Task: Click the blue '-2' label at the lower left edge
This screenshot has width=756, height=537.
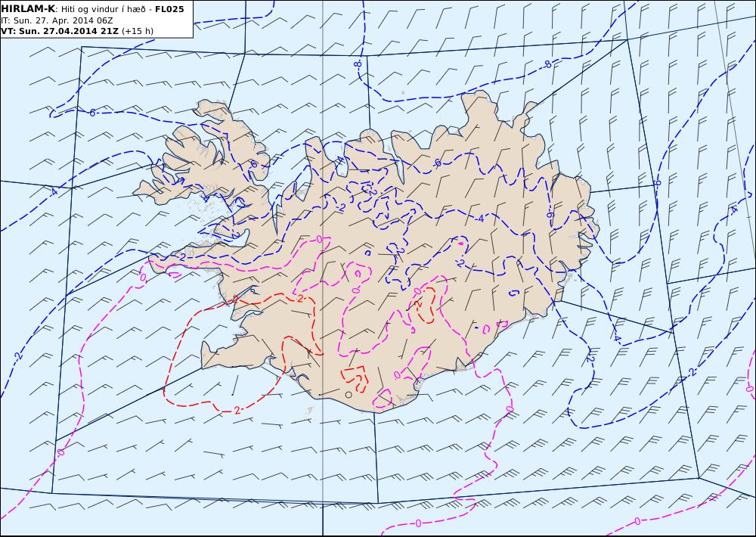Action: pyautogui.click(x=18, y=356)
